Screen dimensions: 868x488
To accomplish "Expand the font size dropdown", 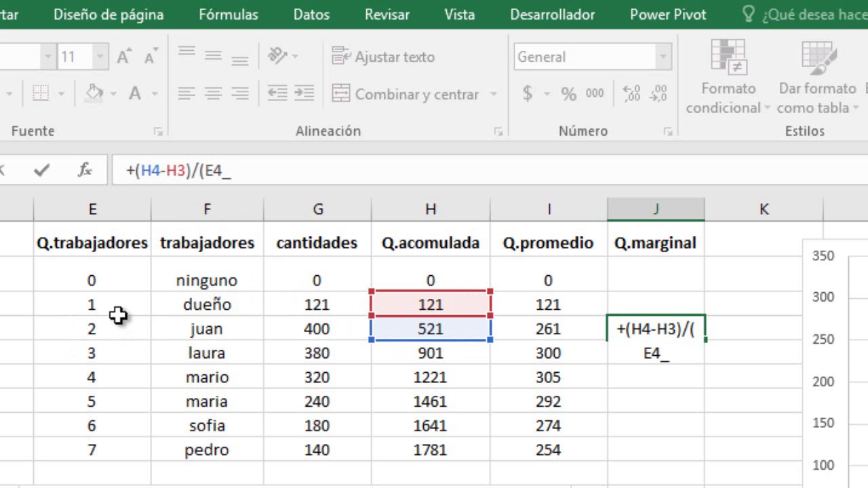I will tap(100, 57).
